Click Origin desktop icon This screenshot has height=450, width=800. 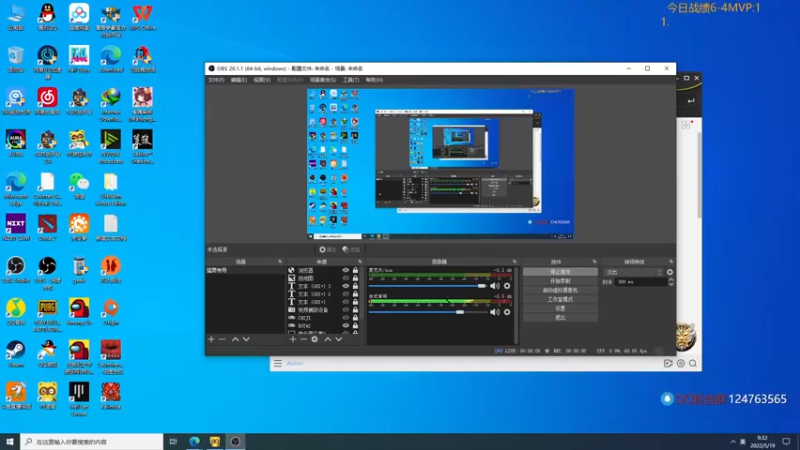tap(111, 312)
